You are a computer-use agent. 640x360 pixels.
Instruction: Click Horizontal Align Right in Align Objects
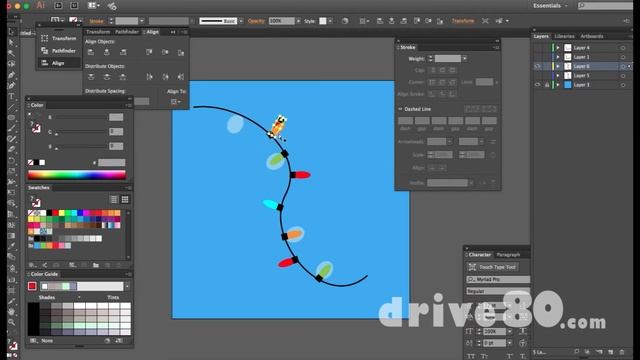[x=122, y=52]
